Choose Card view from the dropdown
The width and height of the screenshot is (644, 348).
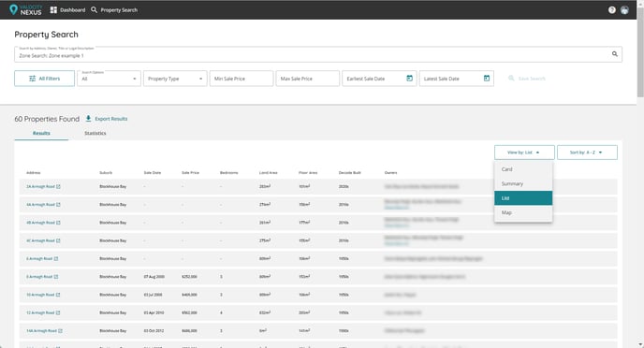(523, 169)
